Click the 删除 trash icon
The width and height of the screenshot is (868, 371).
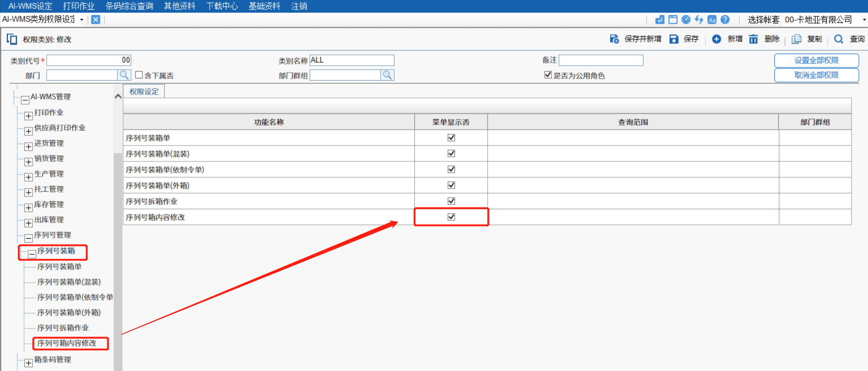(x=753, y=39)
